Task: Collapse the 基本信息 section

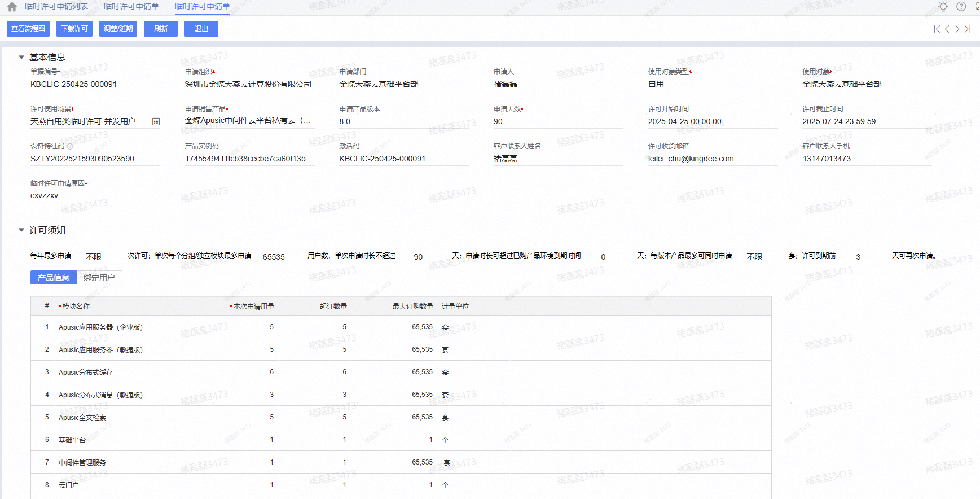Action: coord(21,57)
